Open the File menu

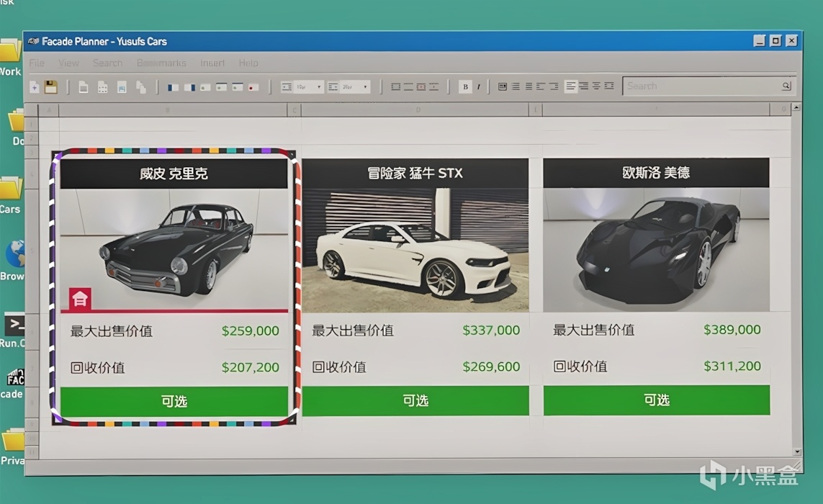coord(37,63)
